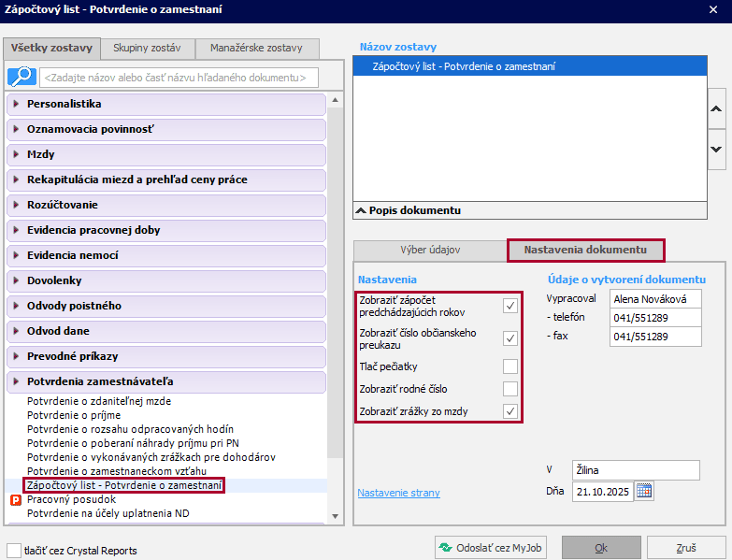Expand the Personalistika group
Image resolution: width=732 pixels, height=560 pixels.
pos(65,104)
